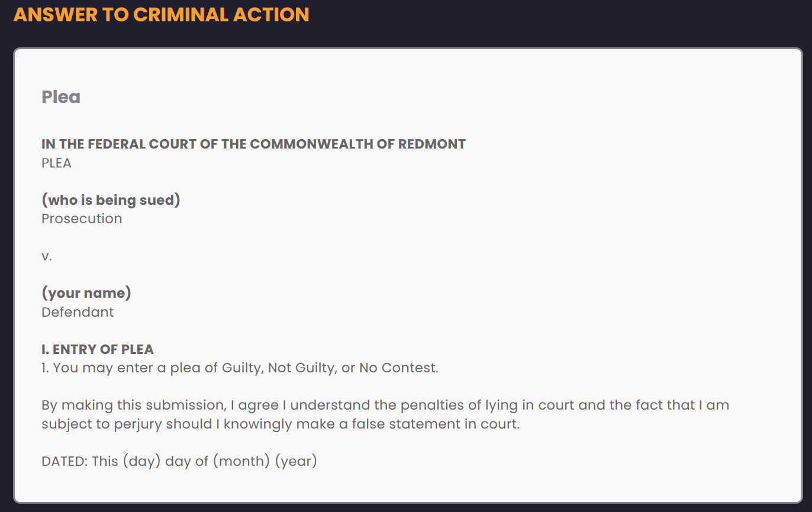
Task: Click the "(who is being sued)" placeholder
Action: (x=111, y=200)
